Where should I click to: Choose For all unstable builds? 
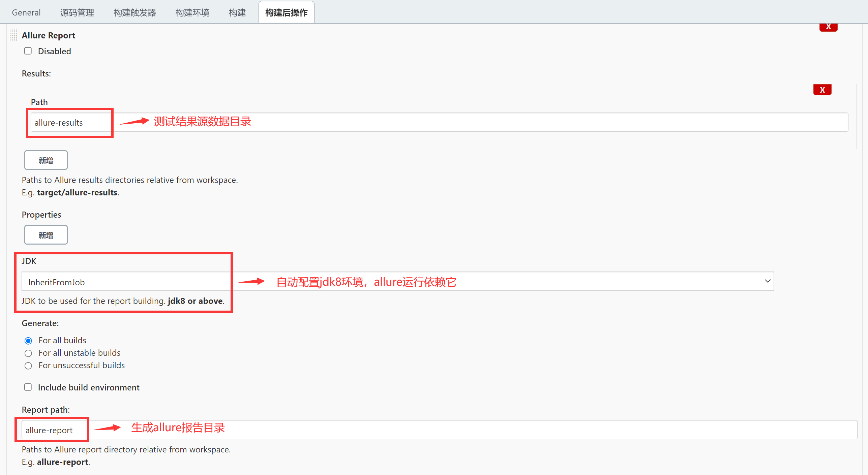[x=28, y=353]
